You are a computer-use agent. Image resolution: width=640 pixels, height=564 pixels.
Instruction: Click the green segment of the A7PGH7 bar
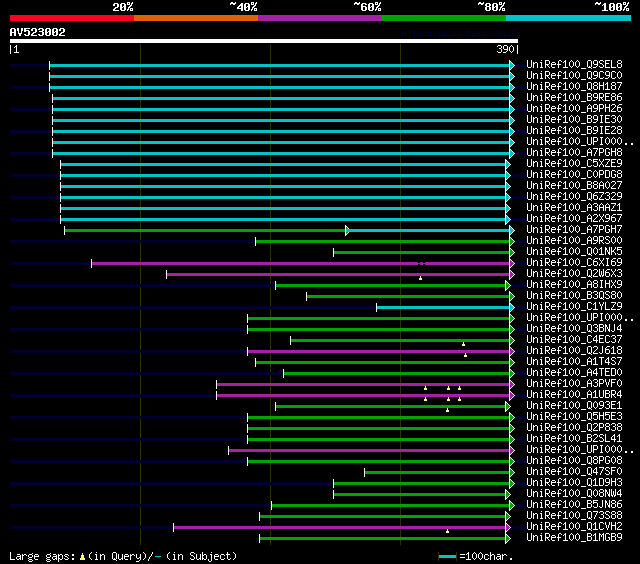(x=205, y=231)
